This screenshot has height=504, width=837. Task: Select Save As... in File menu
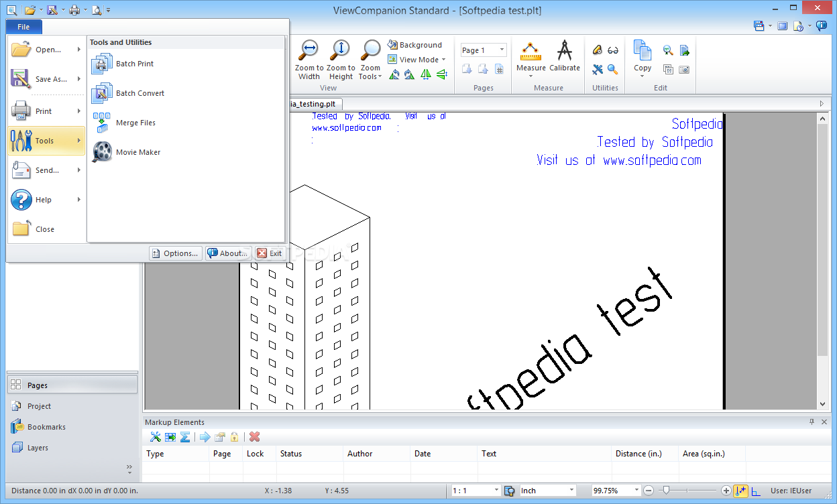[x=46, y=79]
